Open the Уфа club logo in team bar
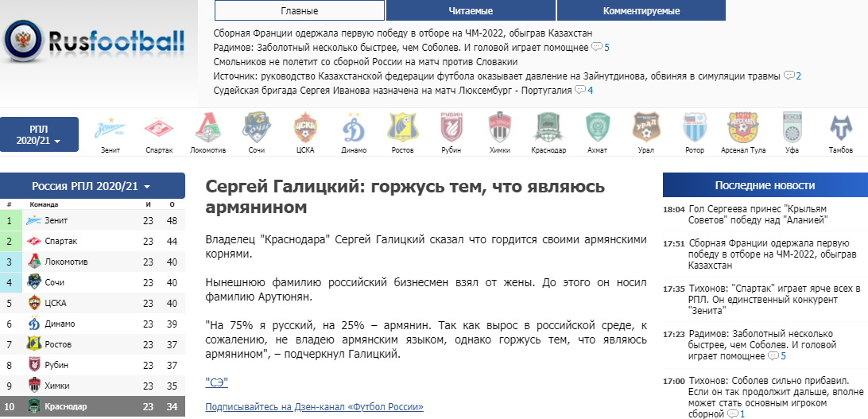This screenshot has height=419, width=868. coord(792,128)
